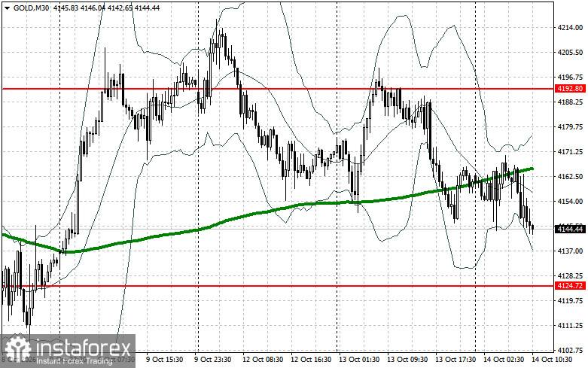Click the OHLC values 4145.83 4146.04 in header

80,8
